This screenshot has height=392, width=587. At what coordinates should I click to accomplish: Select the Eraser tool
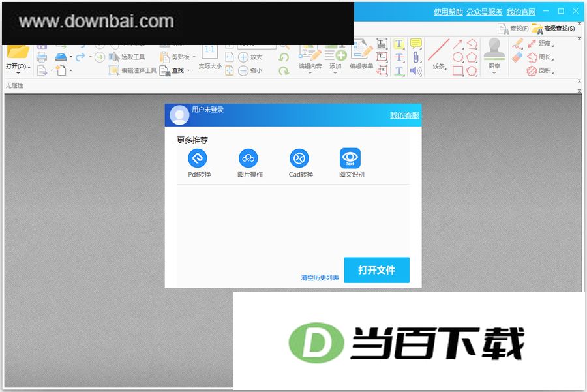[x=517, y=57]
